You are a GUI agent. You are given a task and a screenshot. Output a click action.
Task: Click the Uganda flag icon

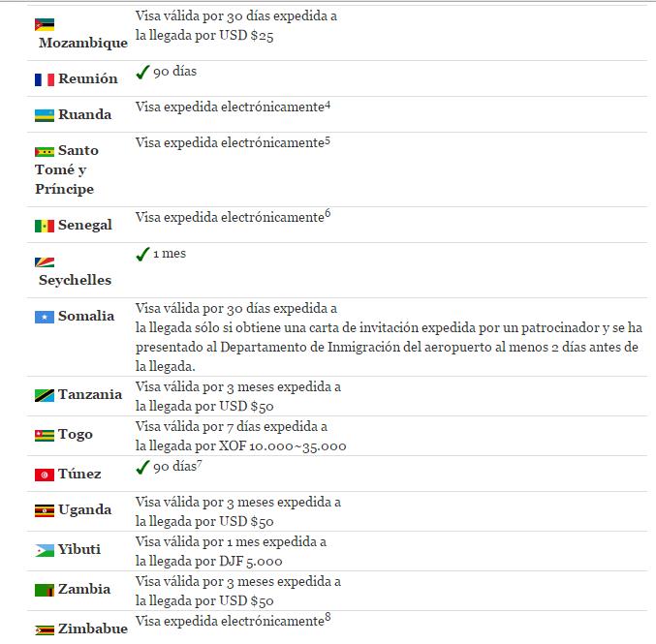point(44,510)
